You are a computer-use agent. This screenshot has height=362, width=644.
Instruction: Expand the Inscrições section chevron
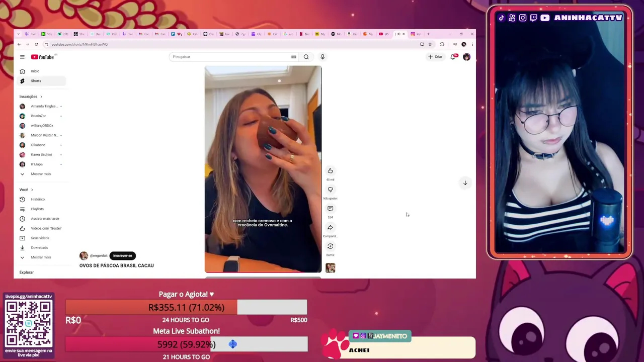[x=41, y=97]
